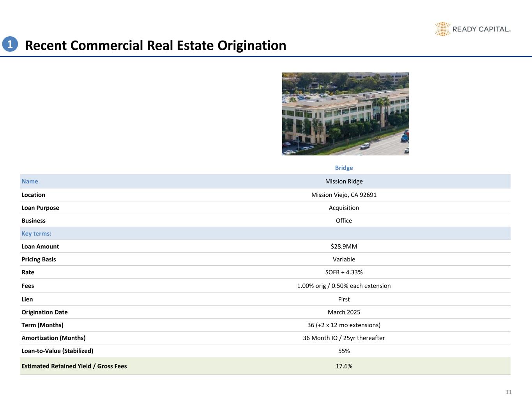Click the SOFR + 4.33% rate value
Image resolution: width=532 pixels, height=411 pixels.
click(344, 272)
